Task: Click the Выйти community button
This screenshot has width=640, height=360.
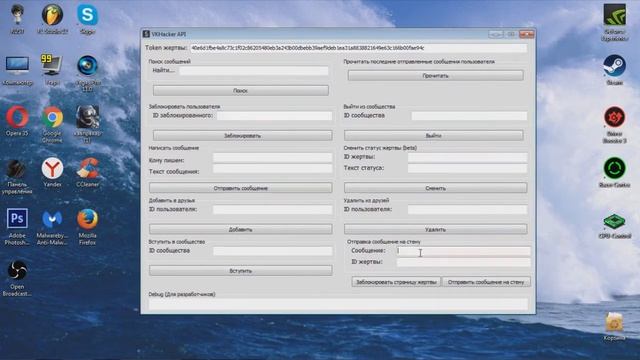Action: (433, 136)
